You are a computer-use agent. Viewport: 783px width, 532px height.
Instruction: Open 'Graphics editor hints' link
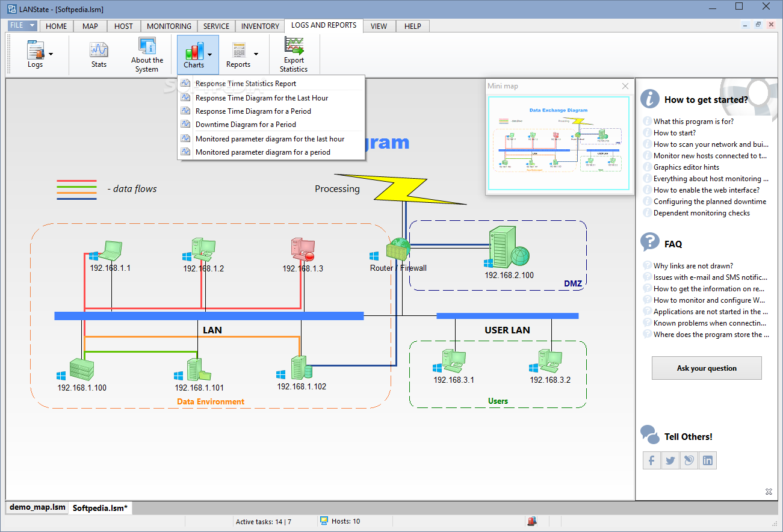pos(686,167)
